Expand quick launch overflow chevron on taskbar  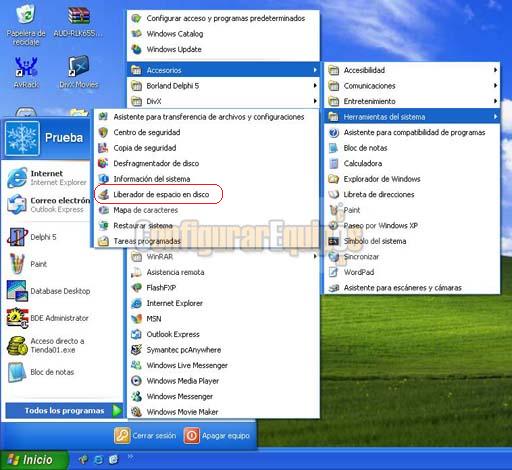click(x=130, y=456)
